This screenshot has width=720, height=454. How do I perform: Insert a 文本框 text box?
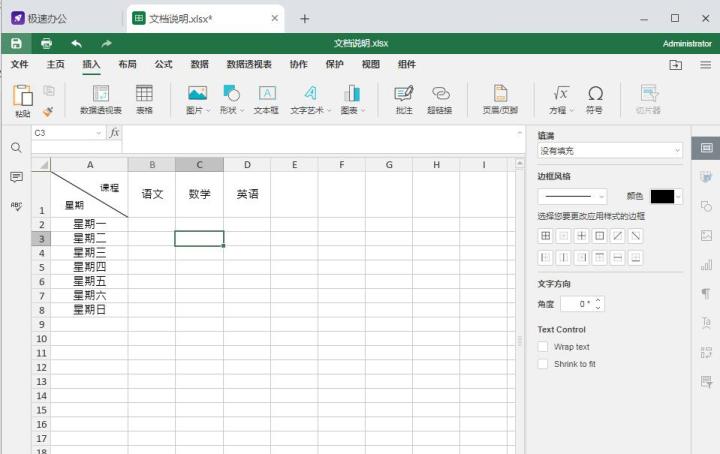point(267,100)
